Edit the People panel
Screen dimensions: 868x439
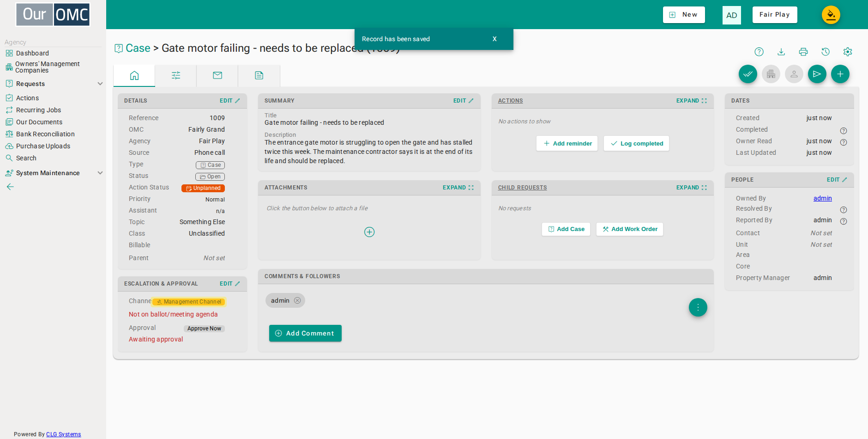click(x=837, y=180)
